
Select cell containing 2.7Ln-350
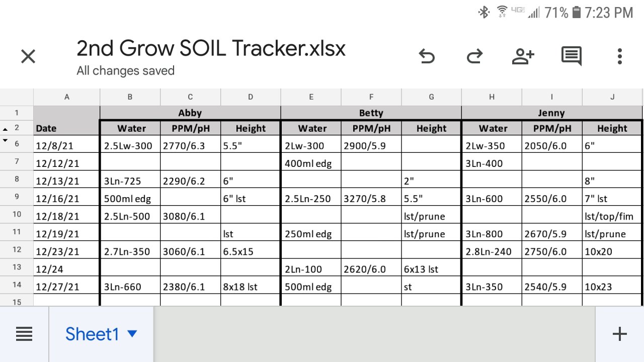coord(130,250)
